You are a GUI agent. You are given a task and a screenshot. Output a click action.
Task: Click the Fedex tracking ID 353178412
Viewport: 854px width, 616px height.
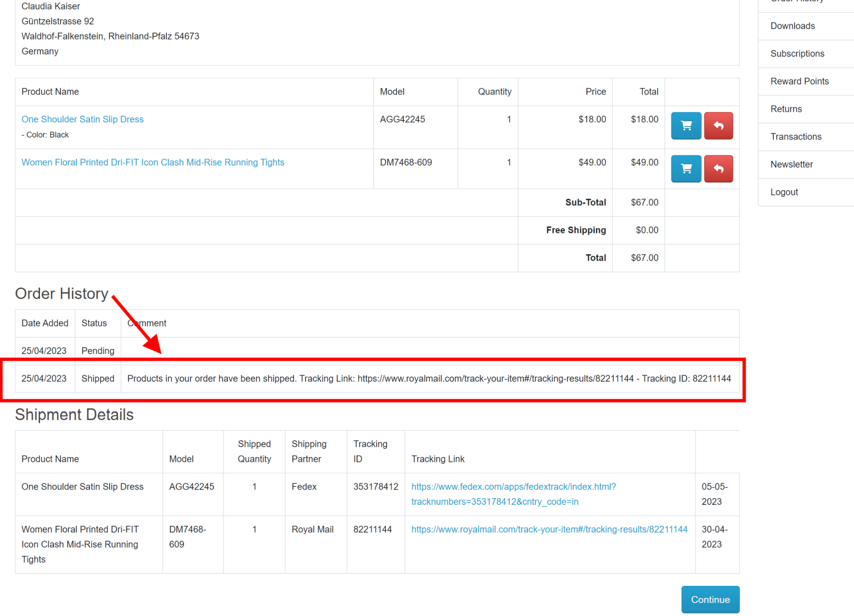tap(375, 487)
